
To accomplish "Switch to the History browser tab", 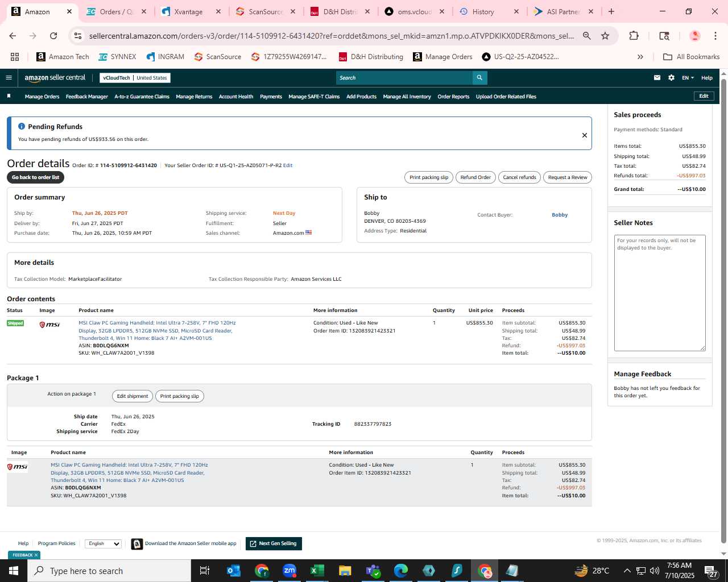I will point(489,11).
